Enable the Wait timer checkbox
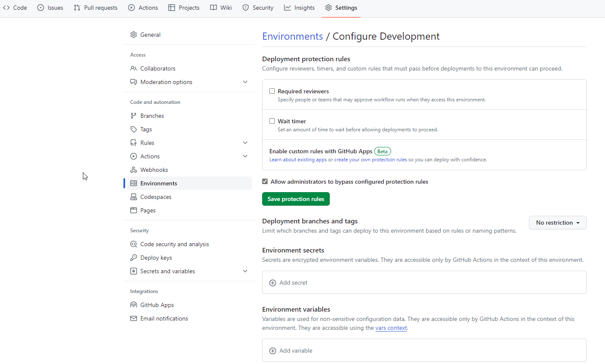 tap(272, 121)
